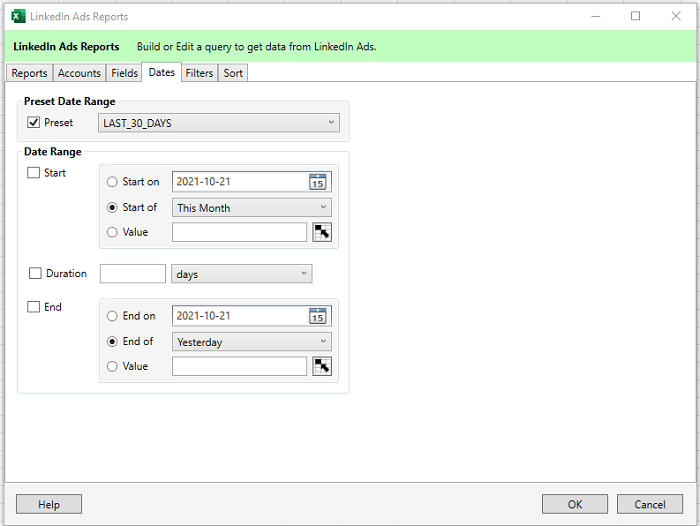Click the End Value cell reference picker
Image resolution: width=700 pixels, height=526 pixels.
click(322, 366)
